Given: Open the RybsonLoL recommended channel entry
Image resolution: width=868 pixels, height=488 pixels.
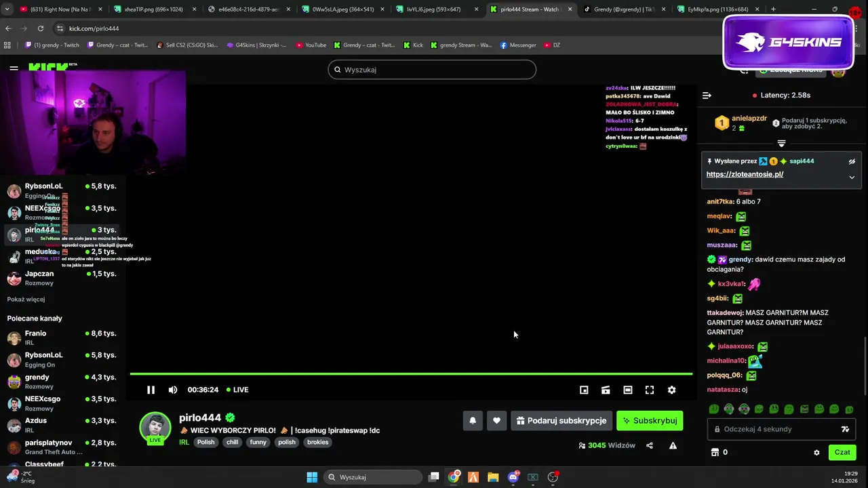Looking at the screenshot, I should pyautogui.click(x=62, y=360).
